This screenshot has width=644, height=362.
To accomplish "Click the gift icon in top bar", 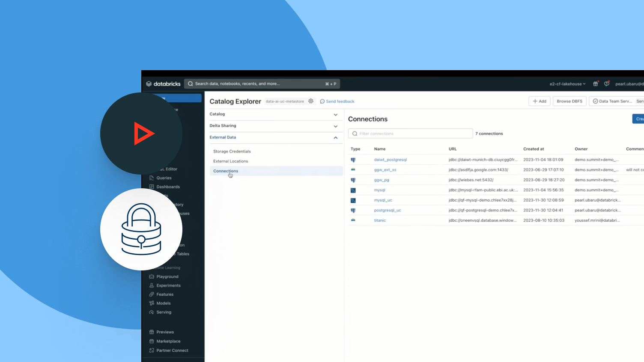I will (595, 84).
